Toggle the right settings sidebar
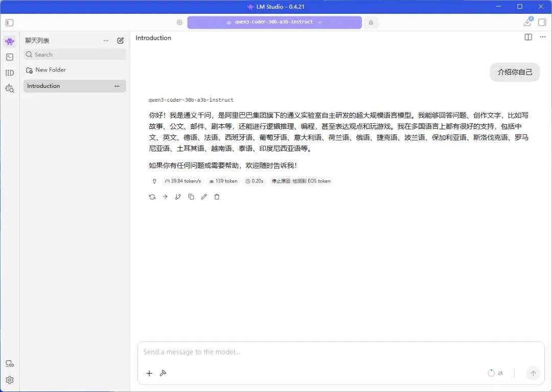552x392 pixels. point(542,22)
